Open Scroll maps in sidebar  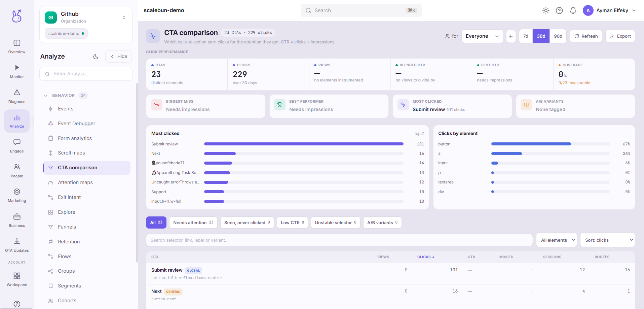coord(87,153)
